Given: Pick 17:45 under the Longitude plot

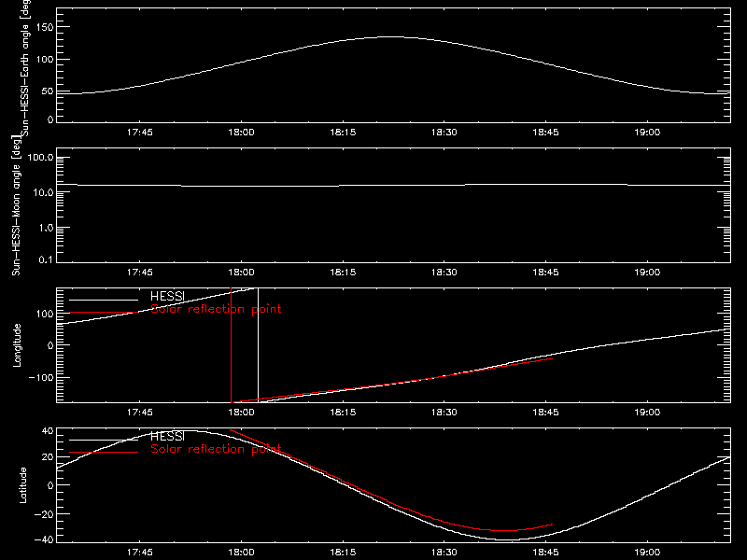Looking at the screenshot, I should point(139,413).
